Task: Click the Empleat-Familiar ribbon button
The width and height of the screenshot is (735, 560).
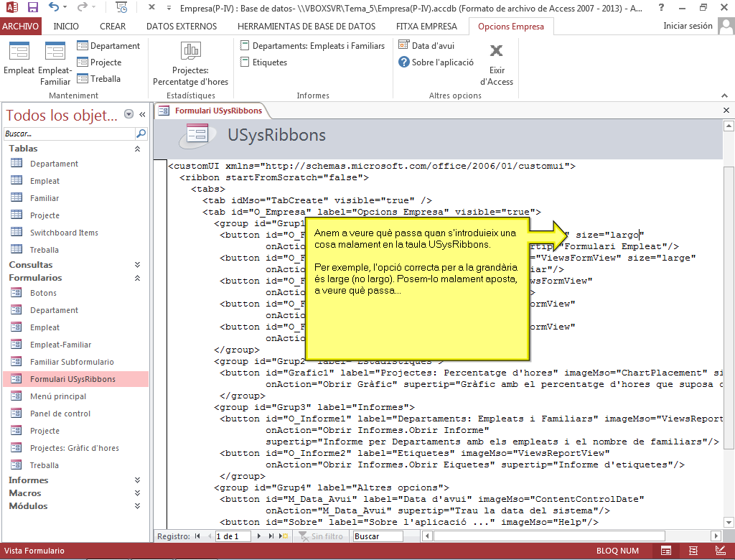Action: 55,64
